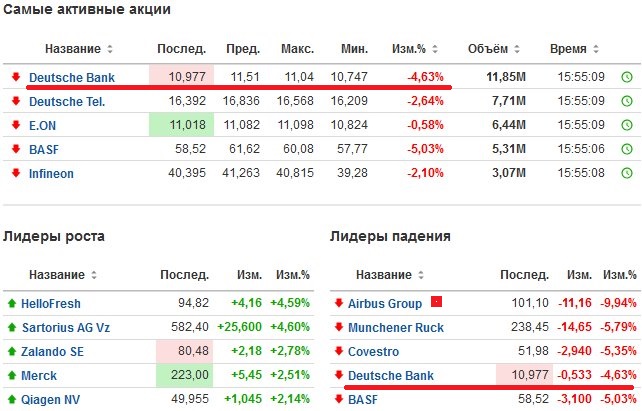Open the Zalando SE stock link
Image resolution: width=642 pixels, height=411 pixels.
click(x=52, y=352)
